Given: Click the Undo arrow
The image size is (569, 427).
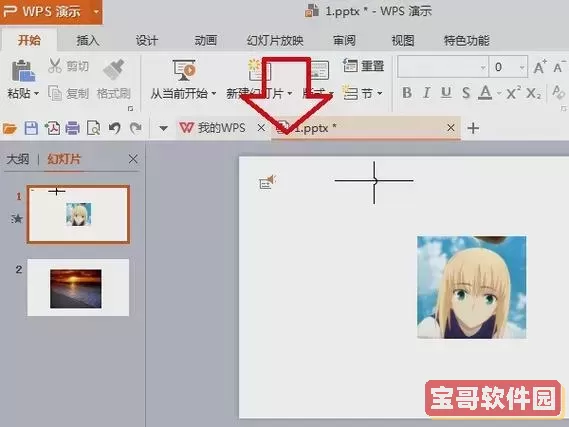Looking at the screenshot, I should (115, 128).
